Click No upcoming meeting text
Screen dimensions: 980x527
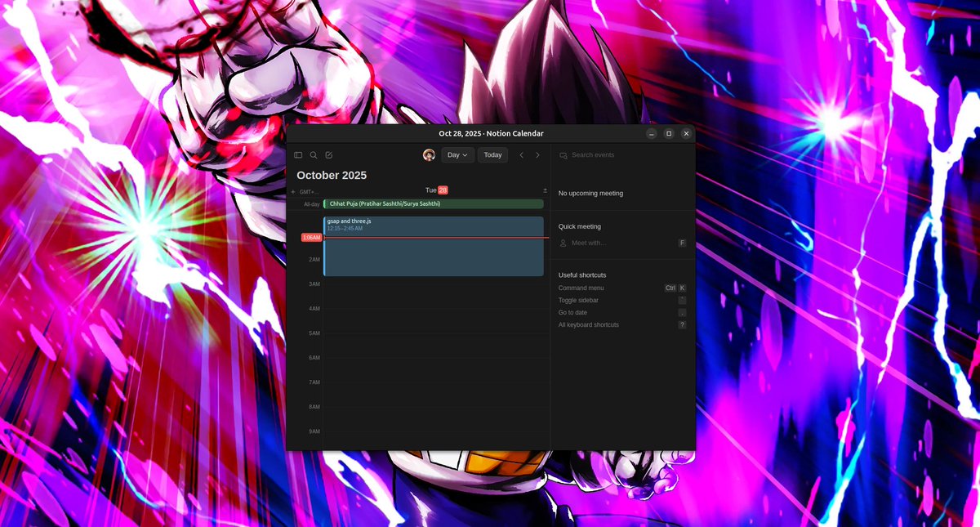coord(590,194)
